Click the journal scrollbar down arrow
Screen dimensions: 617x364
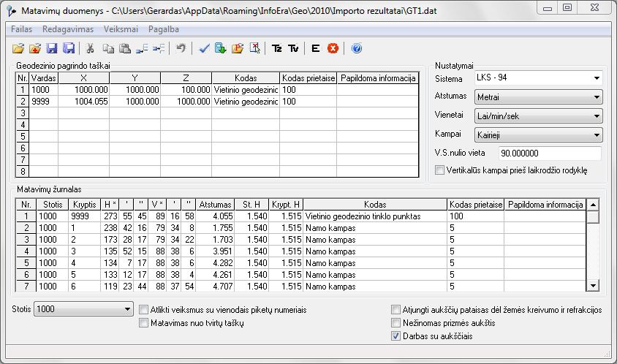click(593, 285)
